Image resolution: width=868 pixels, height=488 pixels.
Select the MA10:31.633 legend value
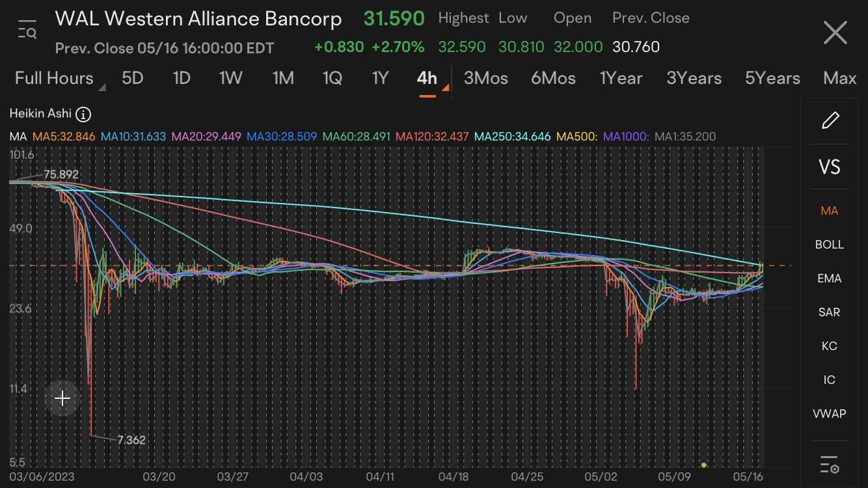click(133, 137)
